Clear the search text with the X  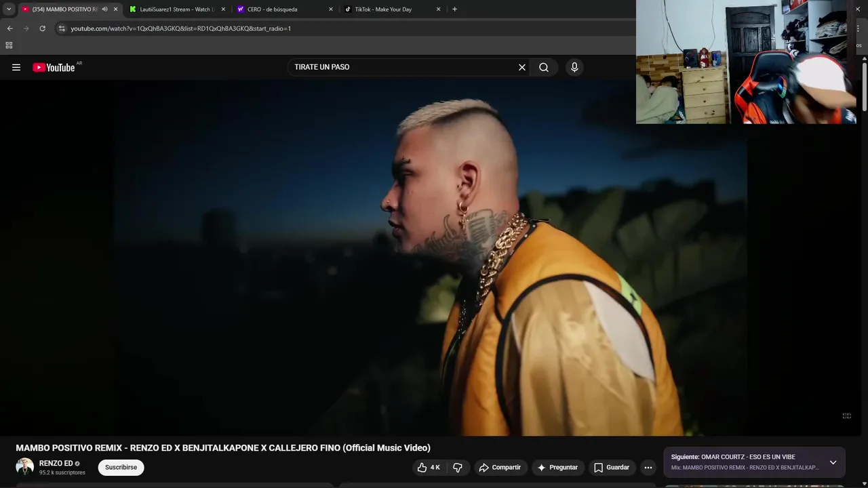pyautogui.click(x=522, y=67)
